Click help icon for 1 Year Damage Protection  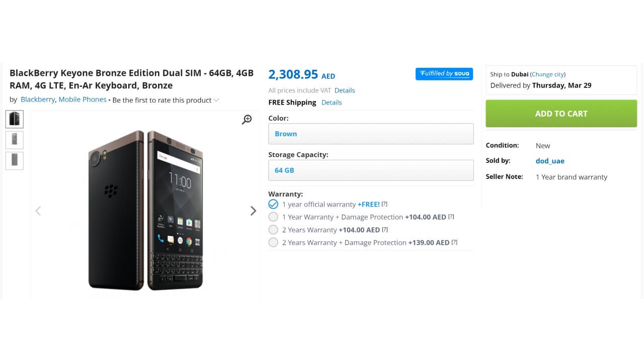(451, 217)
